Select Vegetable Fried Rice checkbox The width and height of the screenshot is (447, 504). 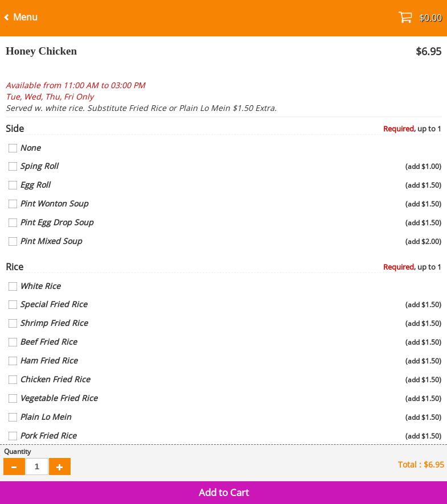[x=13, y=399]
